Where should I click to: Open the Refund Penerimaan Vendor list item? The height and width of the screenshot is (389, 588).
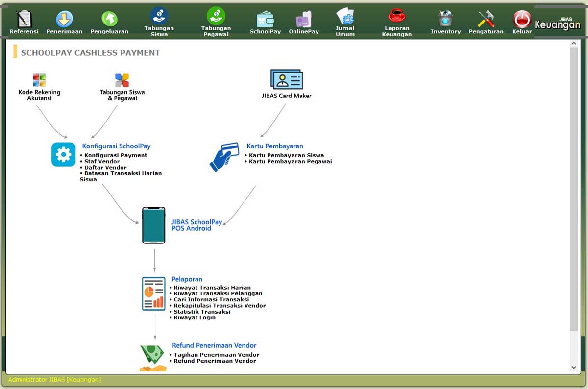point(215,361)
